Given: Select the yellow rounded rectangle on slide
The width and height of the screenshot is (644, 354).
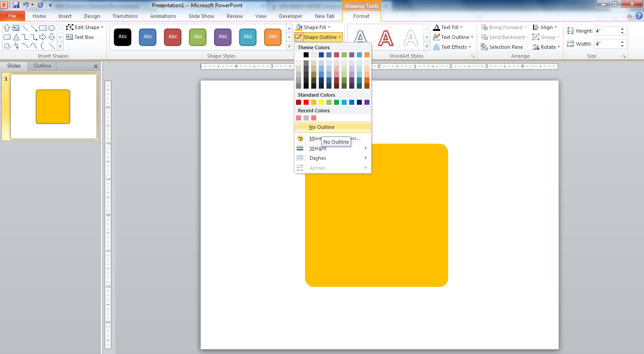Looking at the screenshot, I should pyautogui.click(x=377, y=215).
